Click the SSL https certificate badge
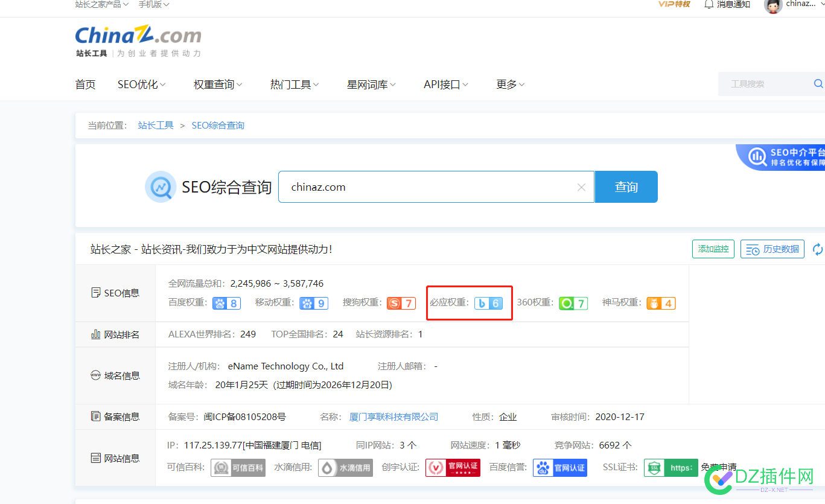Screen dimensions: 825x504 click(671, 468)
